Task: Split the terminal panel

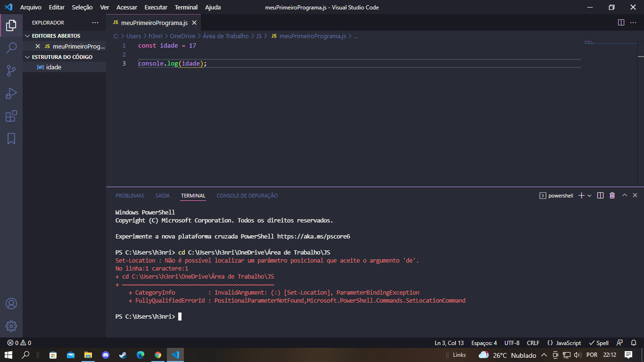Action: click(x=600, y=195)
